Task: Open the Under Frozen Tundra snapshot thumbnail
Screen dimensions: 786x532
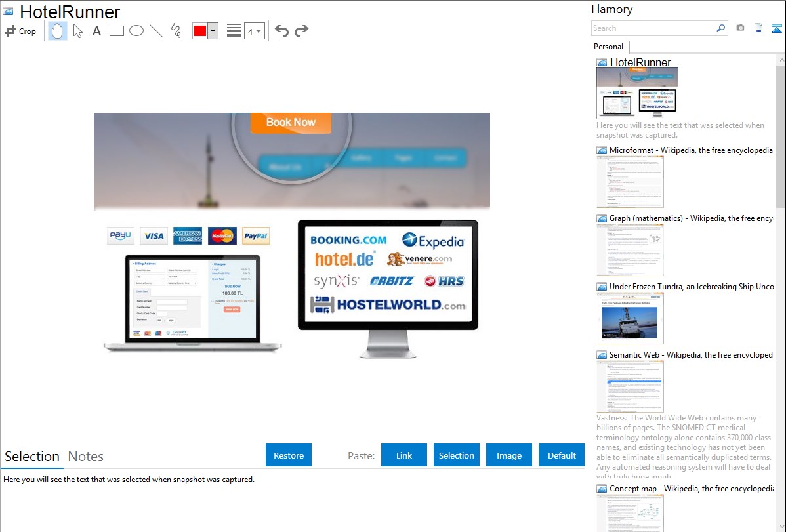Action: tap(630, 318)
